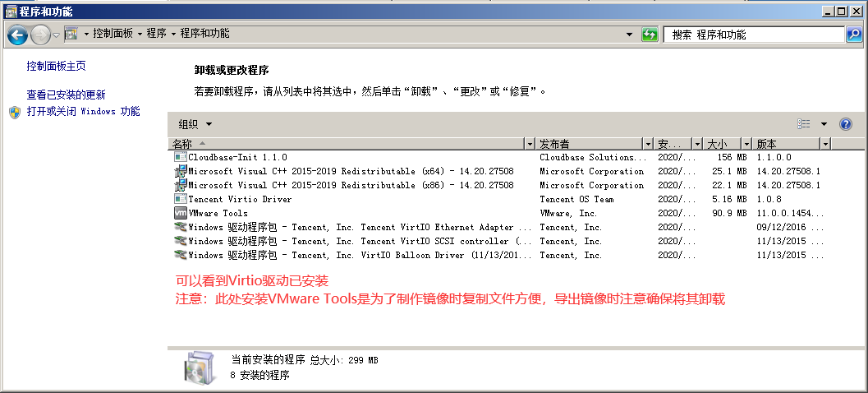Viewport: 868px width, 393px height.
Task: Click the VMware Tools vm icon
Action: [181, 213]
